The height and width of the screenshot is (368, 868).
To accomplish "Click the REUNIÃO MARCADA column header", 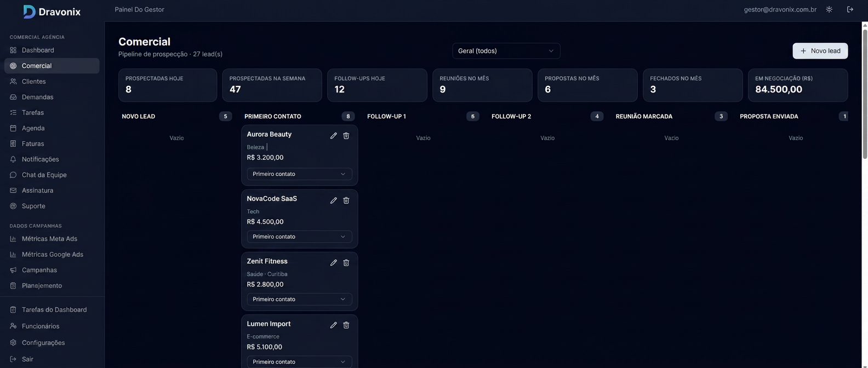I will pos(644,117).
